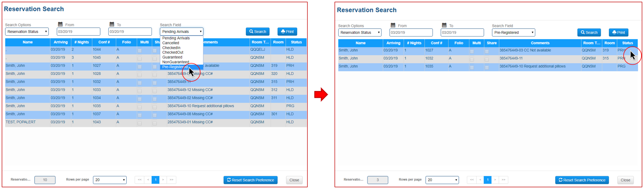The width and height of the screenshot is (644, 189).
Task: Select Pre-Registered from the open dropdown list
Action: [x=175, y=67]
